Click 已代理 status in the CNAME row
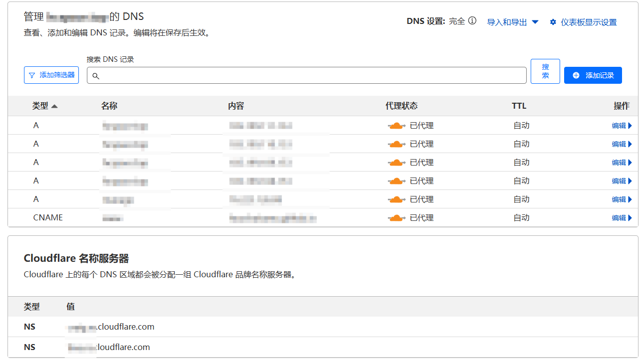 [421, 218]
